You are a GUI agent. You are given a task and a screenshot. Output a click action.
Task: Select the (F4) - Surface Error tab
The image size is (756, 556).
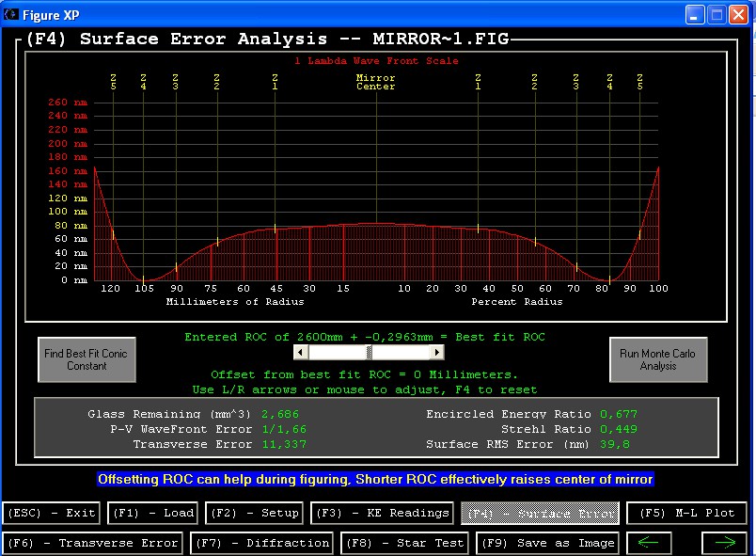(x=540, y=514)
